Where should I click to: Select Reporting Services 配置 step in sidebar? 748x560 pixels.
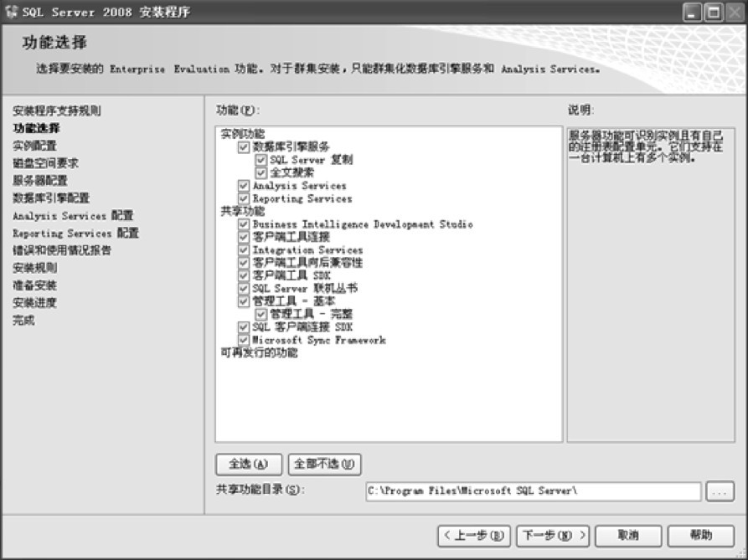tap(75, 233)
